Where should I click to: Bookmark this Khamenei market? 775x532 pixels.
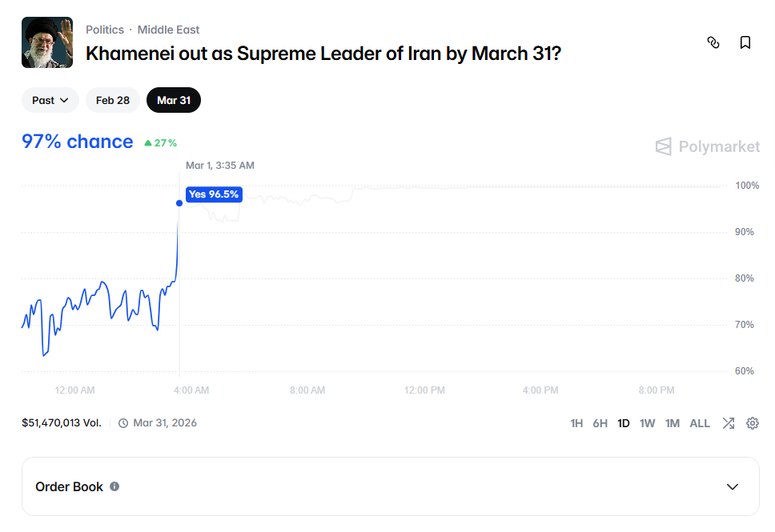click(745, 42)
